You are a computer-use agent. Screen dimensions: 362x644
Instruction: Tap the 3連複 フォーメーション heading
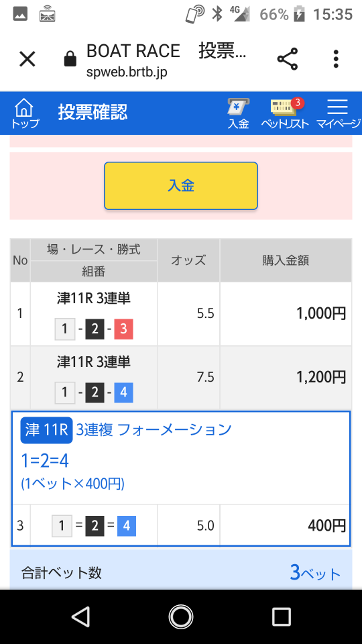pos(154,430)
